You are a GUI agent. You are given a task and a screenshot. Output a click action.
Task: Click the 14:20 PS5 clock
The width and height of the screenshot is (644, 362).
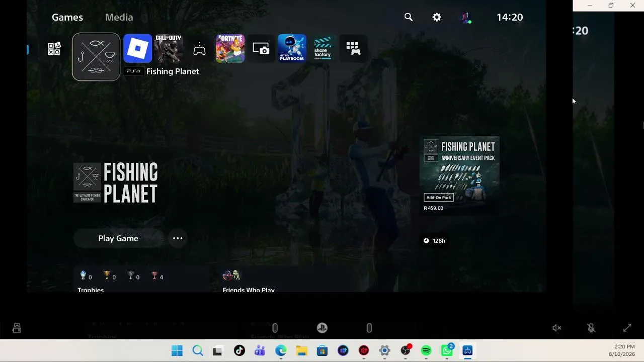coord(510,17)
